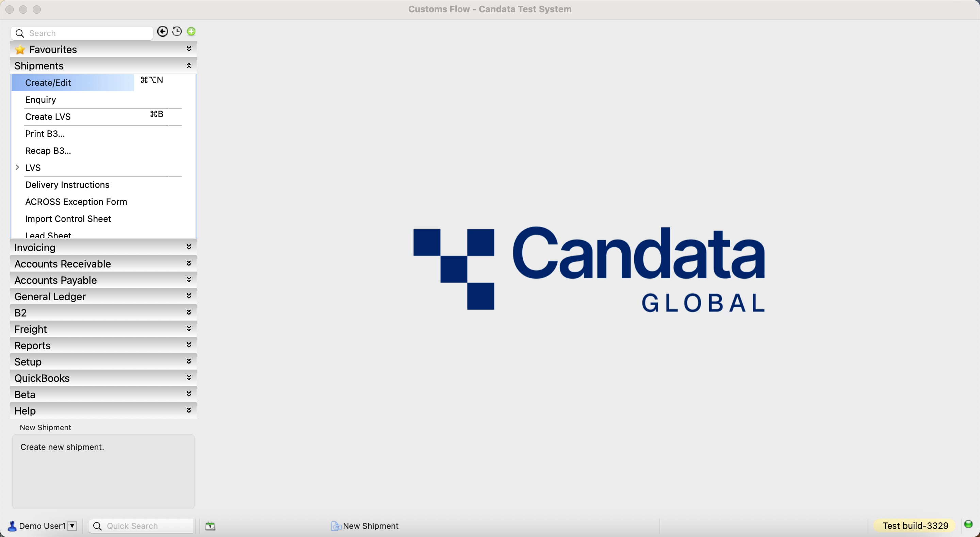
Task: Open Import Control Sheet
Action: [68, 219]
